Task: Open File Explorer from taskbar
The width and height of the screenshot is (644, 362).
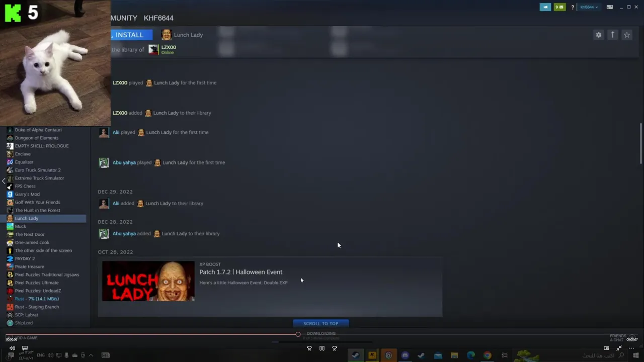Action: click(x=454, y=355)
